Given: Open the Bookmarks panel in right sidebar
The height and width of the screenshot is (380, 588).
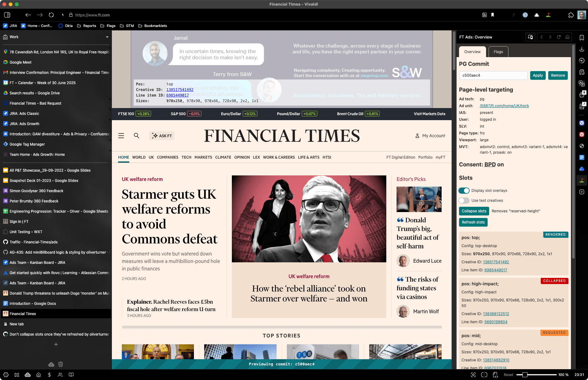Looking at the screenshot, I should coord(582,38).
